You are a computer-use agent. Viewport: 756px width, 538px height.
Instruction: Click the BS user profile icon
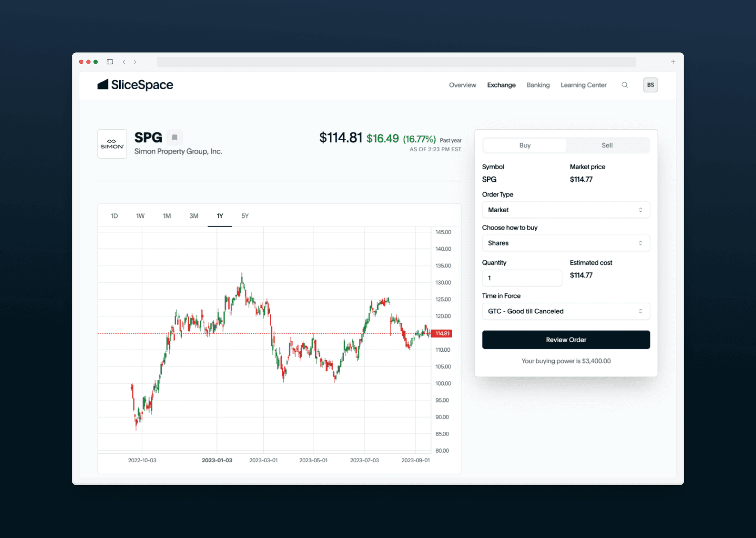650,85
